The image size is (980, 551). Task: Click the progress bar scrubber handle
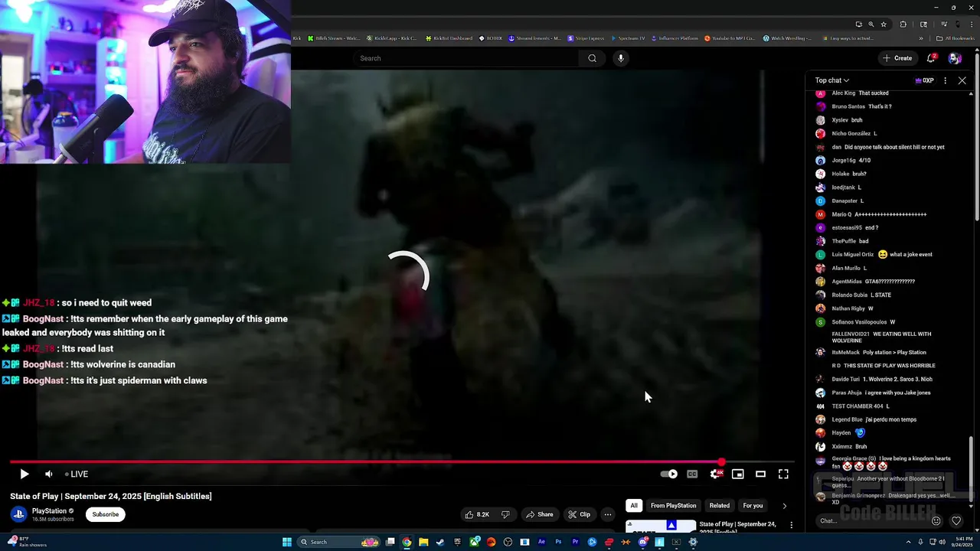(721, 462)
